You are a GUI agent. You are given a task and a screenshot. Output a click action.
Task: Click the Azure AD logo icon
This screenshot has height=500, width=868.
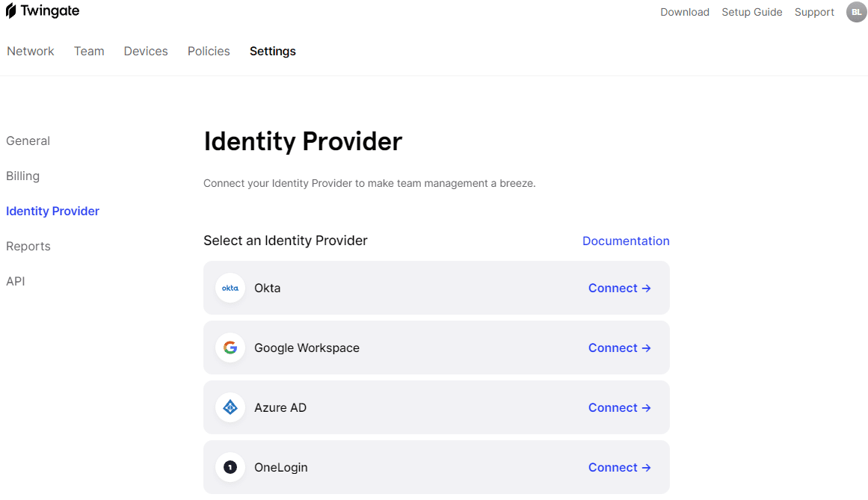(x=230, y=407)
